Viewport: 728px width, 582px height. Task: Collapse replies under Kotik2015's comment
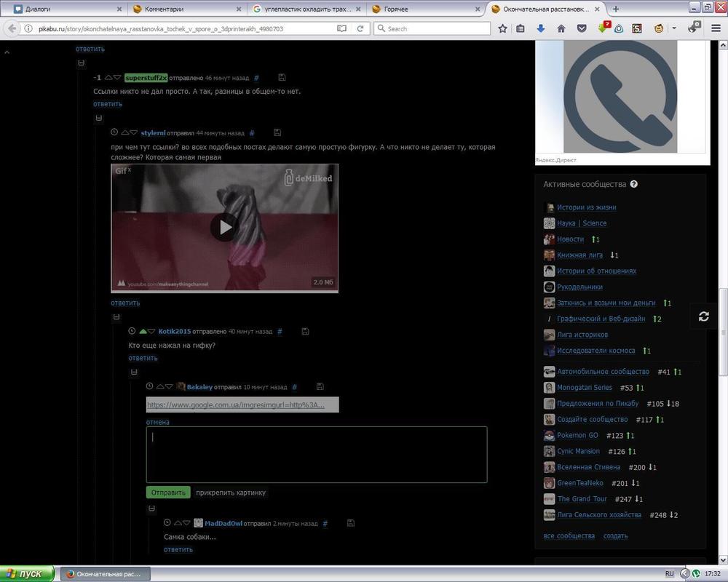[134, 372]
